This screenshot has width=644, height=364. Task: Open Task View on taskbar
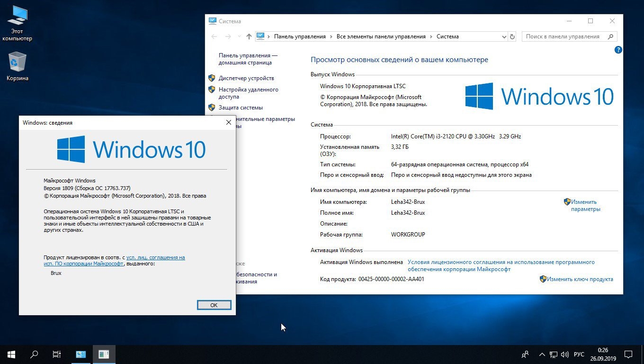point(57,354)
